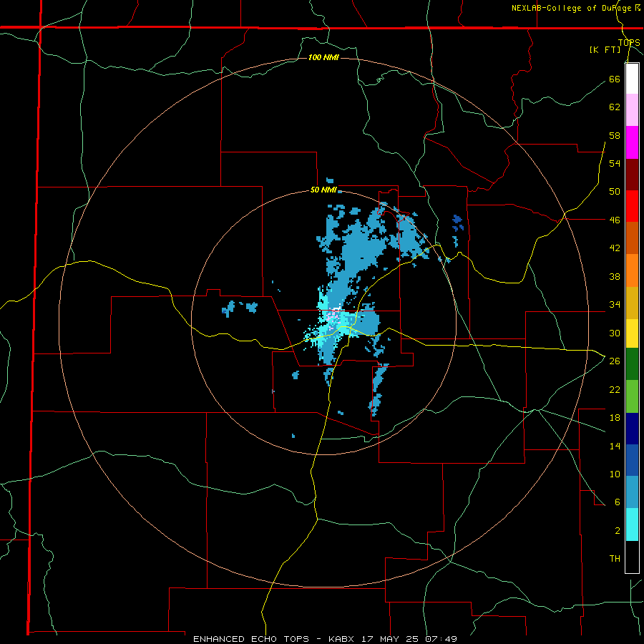Click the cyan legend color block
Screen dimensions: 644x644
632,525
